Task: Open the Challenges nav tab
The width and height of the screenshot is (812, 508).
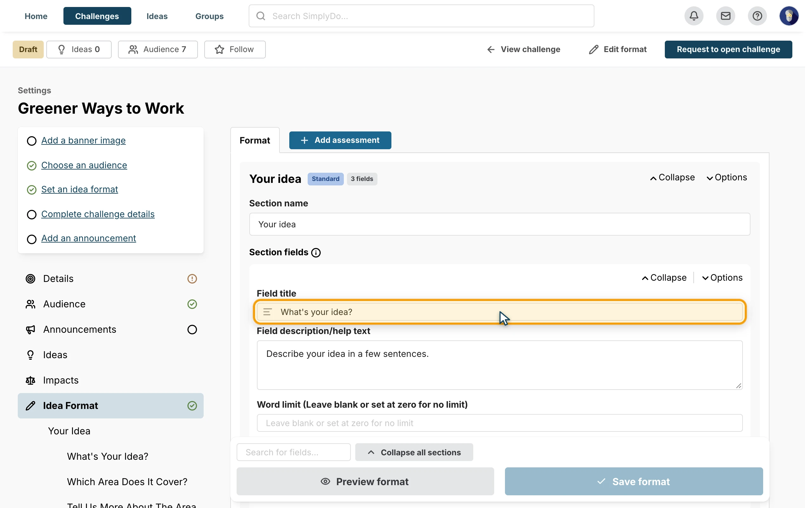Action: click(x=97, y=16)
